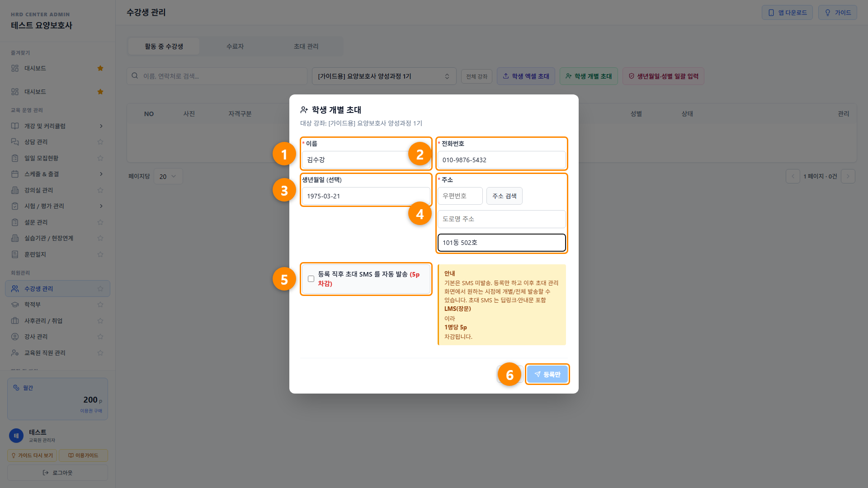Expand 시험 / 평가 관리 chevron
This screenshot has width=868, height=488.
click(101, 206)
